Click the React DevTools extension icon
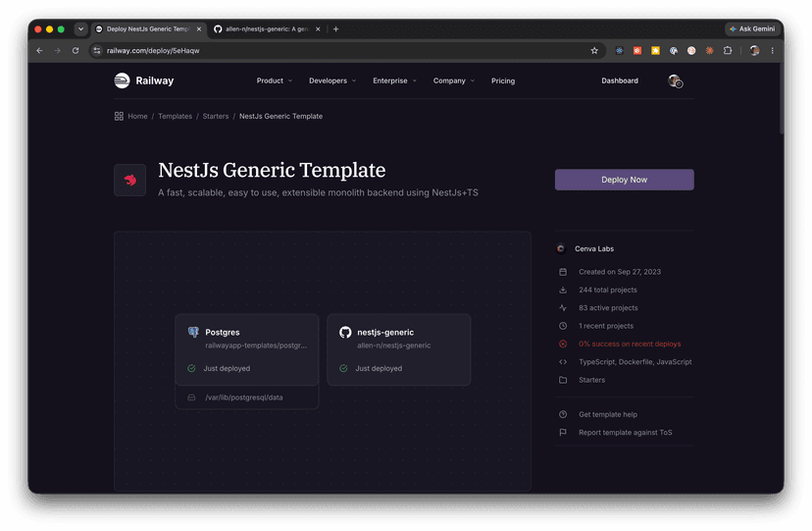This screenshot has width=812, height=531. click(619, 50)
